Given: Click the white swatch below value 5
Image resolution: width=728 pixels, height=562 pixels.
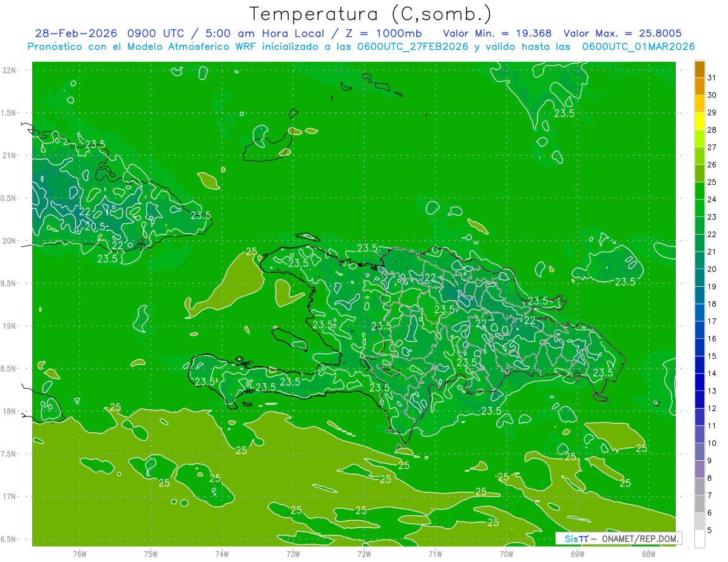Looking at the screenshot, I should click(699, 539).
